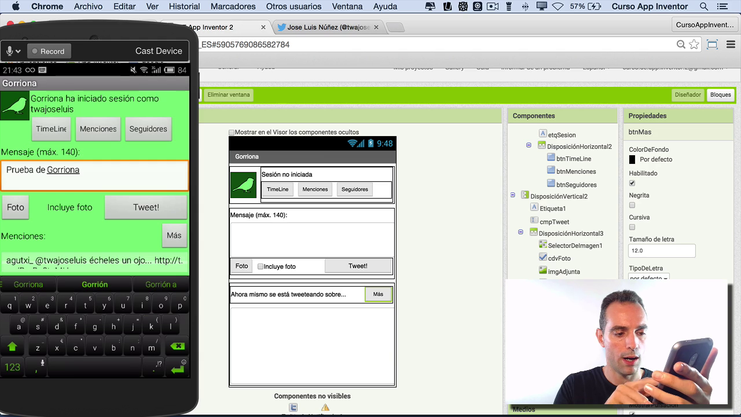Click the screen capture extension icon beside the star
741x417 pixels.
[712, 44]
